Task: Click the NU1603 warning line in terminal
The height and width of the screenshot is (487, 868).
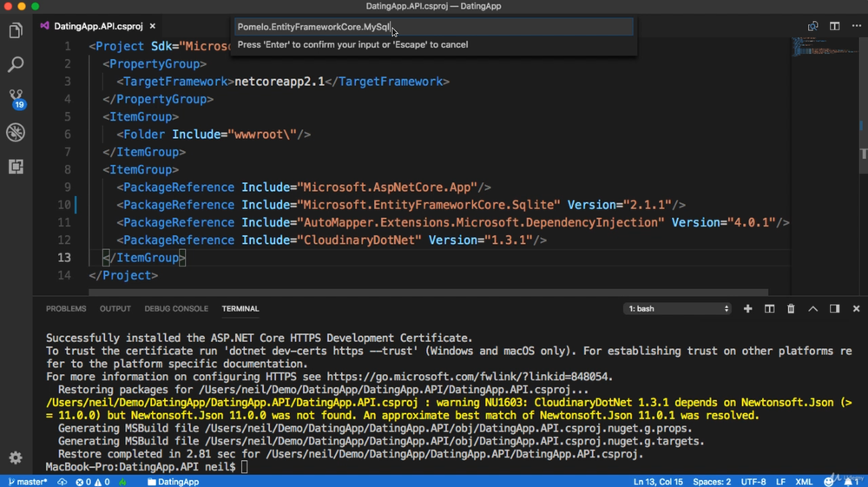Action: (x=449, y=408)
